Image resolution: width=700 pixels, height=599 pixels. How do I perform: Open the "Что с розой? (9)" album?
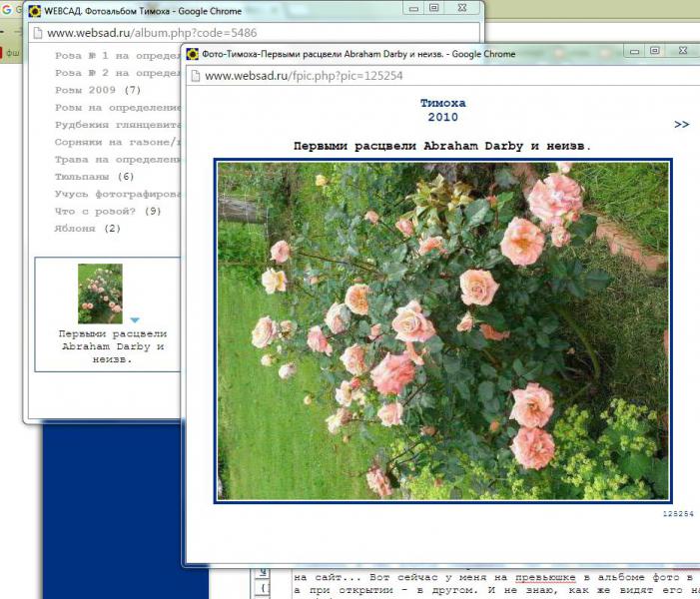[x=108, y=212]
